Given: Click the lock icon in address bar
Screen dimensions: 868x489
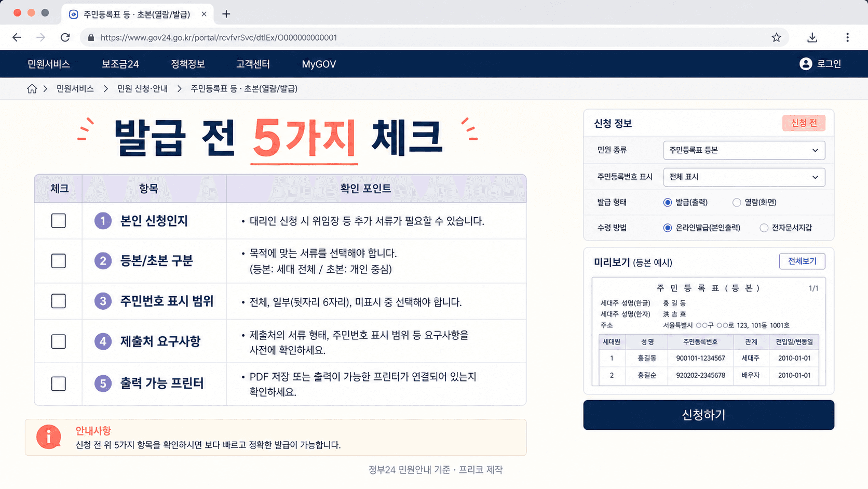Looking at the screenshot, I should pyautogui.click(x=91, y=37).
